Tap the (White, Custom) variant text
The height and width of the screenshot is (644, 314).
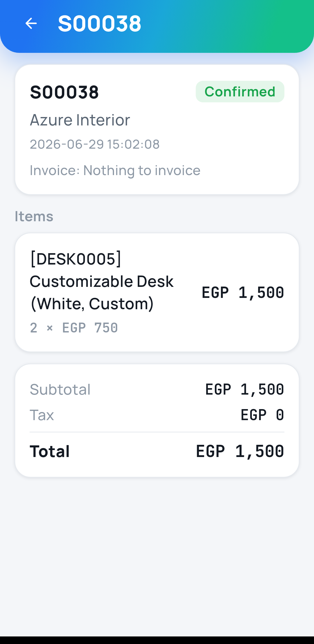(x=92, y=304)
